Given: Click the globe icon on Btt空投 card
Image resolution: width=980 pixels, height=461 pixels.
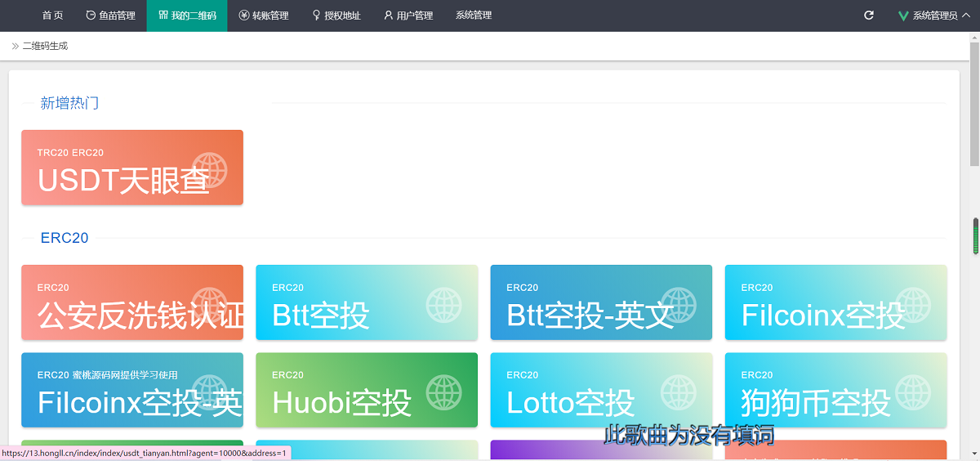Looking at the screenshot, I should [x=443, y=305].
